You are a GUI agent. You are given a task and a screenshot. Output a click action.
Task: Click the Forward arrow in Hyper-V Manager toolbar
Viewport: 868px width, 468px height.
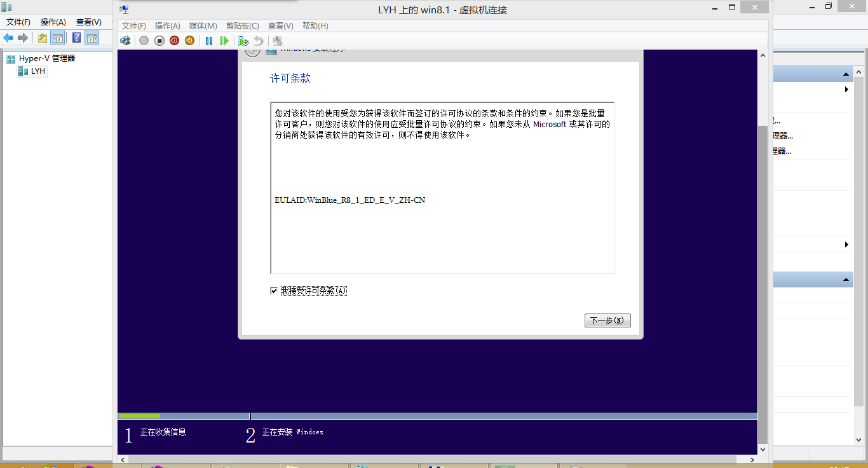[23, 38]
